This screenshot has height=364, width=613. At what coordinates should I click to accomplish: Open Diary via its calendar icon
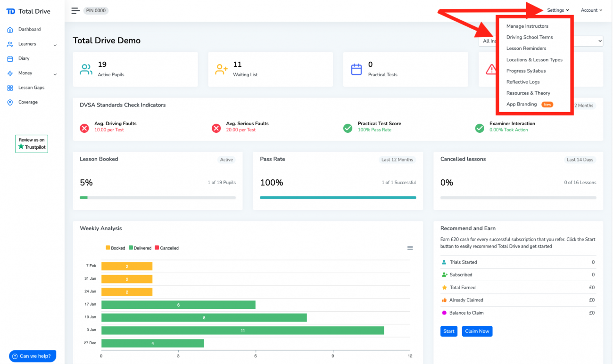[10, 59]
